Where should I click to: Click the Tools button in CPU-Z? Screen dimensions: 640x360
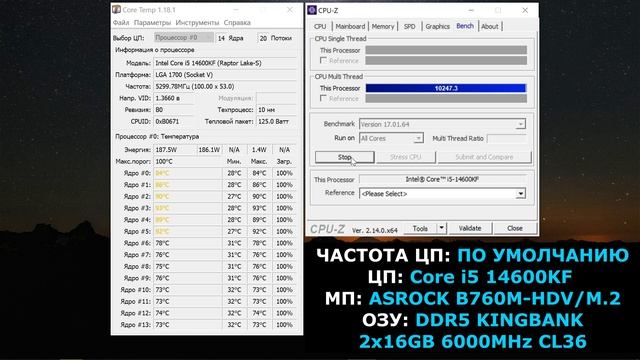[x=420, y=228]
